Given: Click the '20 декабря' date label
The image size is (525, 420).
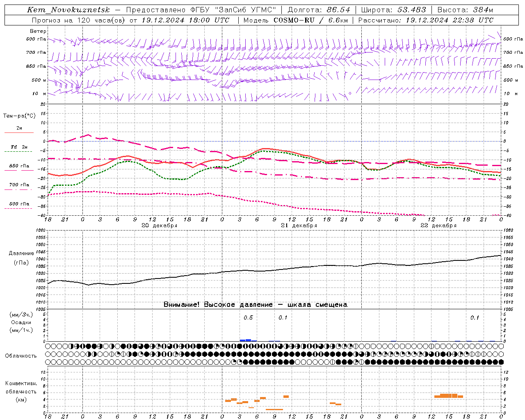Looking at the screenshot, I should [x=159, y=226].
